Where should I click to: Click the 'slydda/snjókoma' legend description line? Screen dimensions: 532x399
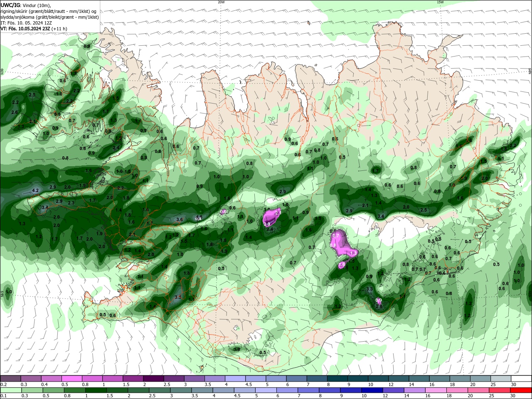point(50,17)
